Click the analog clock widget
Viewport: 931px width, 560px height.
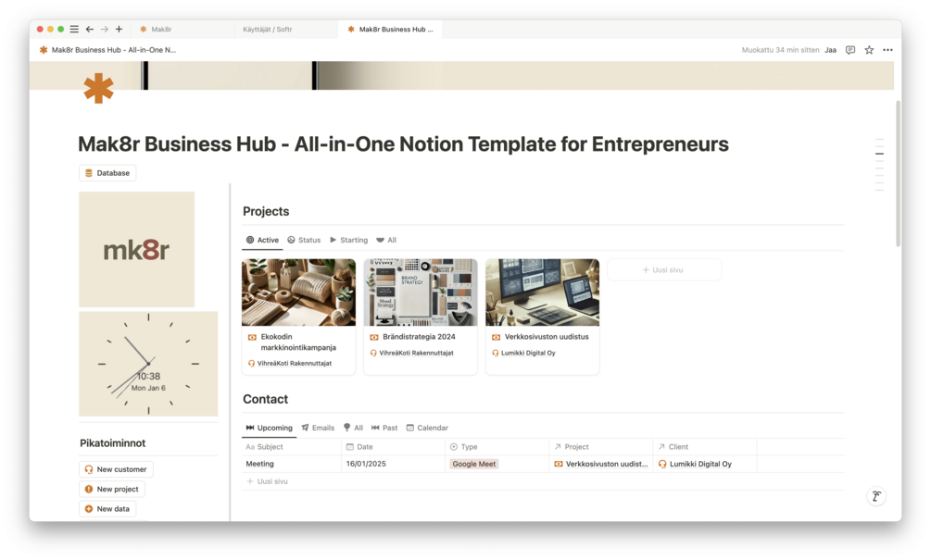[148, 364]
